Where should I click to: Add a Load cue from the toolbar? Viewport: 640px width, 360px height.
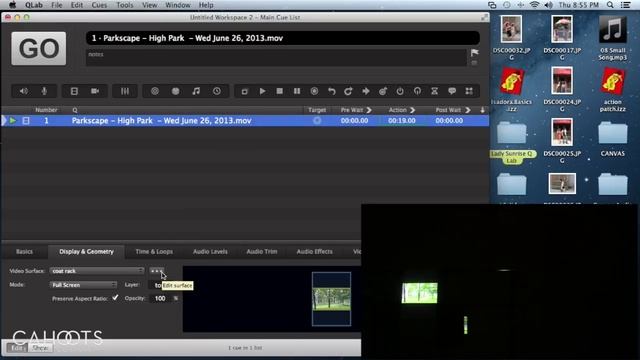tap(314, 91)
